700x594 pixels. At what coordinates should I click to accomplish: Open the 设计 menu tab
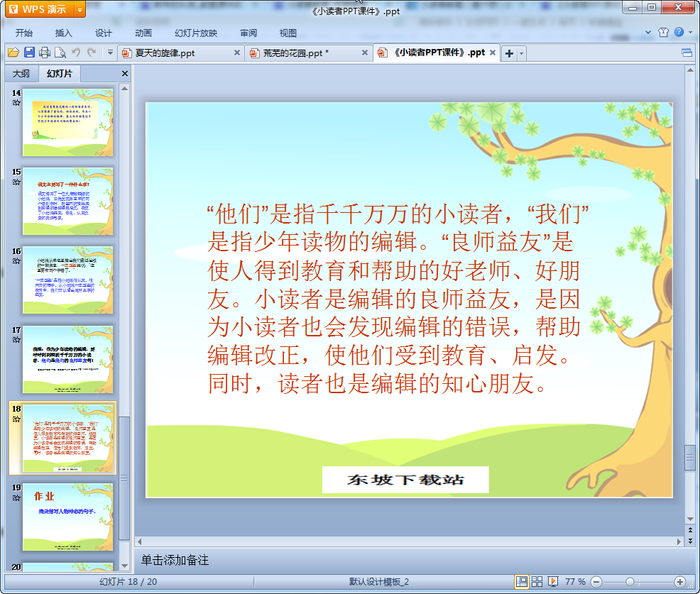click(x=104, y=33)
